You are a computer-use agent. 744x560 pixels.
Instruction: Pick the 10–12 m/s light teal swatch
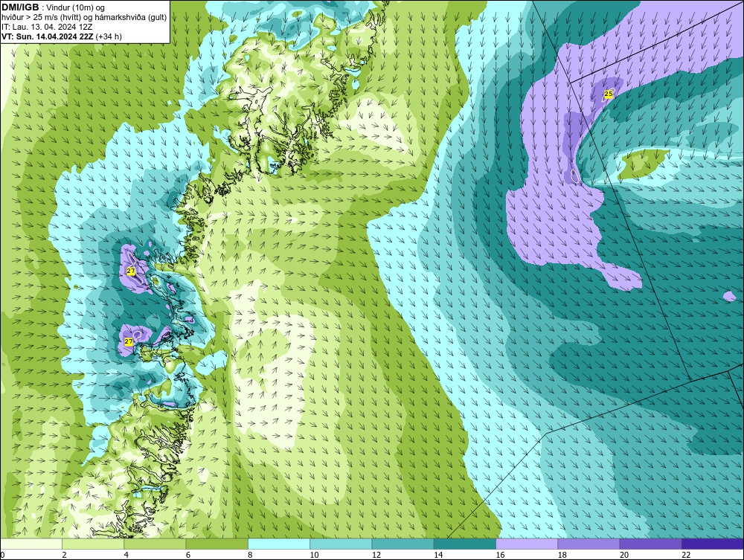341,544
